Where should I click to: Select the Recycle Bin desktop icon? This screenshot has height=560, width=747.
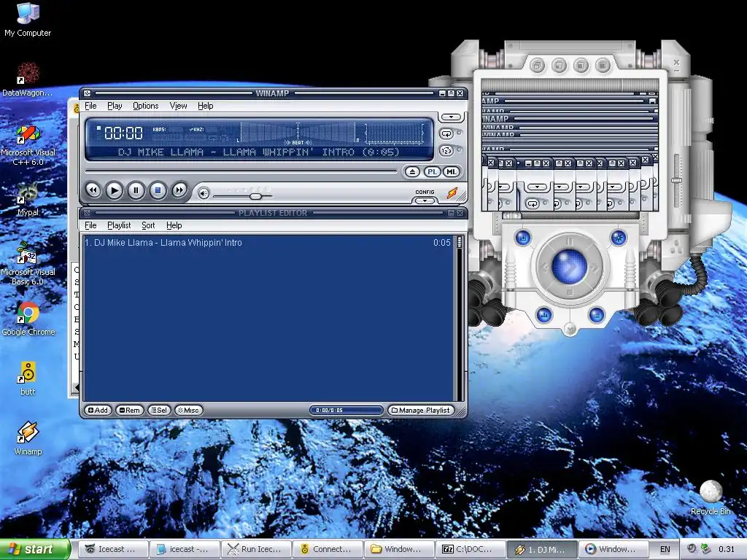[711, 497]
